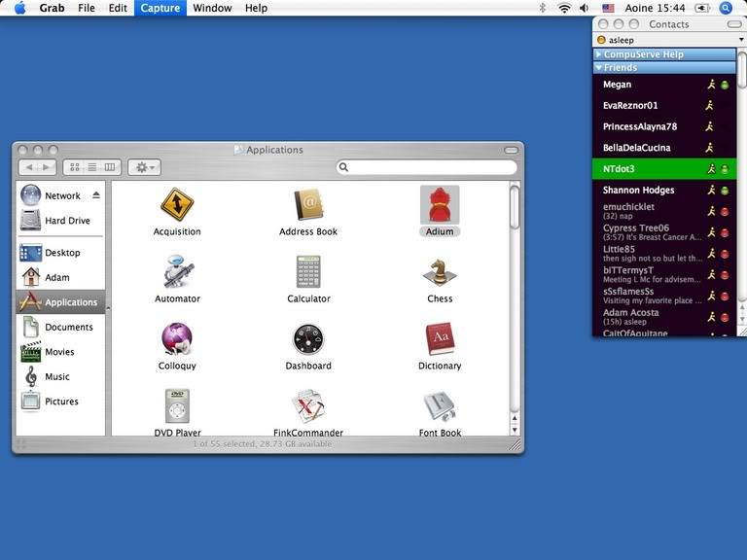This screenshot has width=747, height=560.
Task: Collapse the Friends contact group
Action: coord(599,68)
